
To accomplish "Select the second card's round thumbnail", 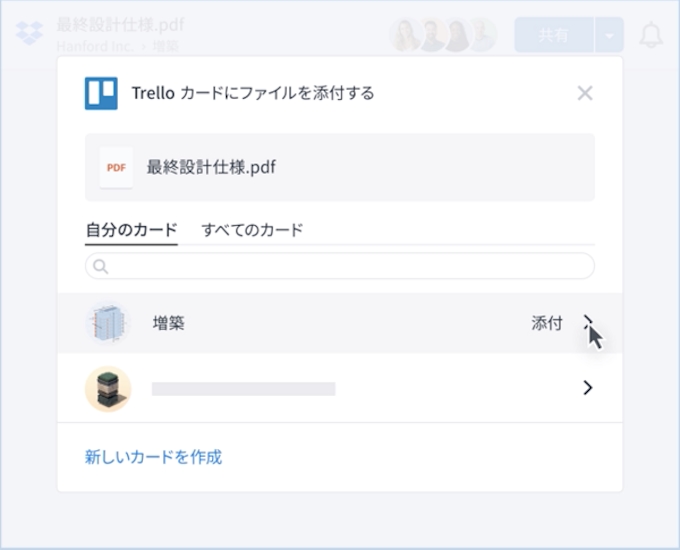I will 107,388.
